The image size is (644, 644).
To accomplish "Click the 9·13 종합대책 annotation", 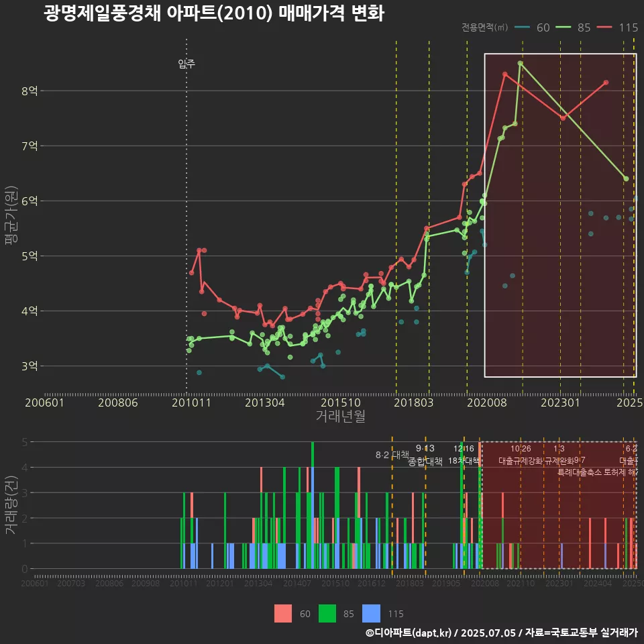I will point(425,455).
